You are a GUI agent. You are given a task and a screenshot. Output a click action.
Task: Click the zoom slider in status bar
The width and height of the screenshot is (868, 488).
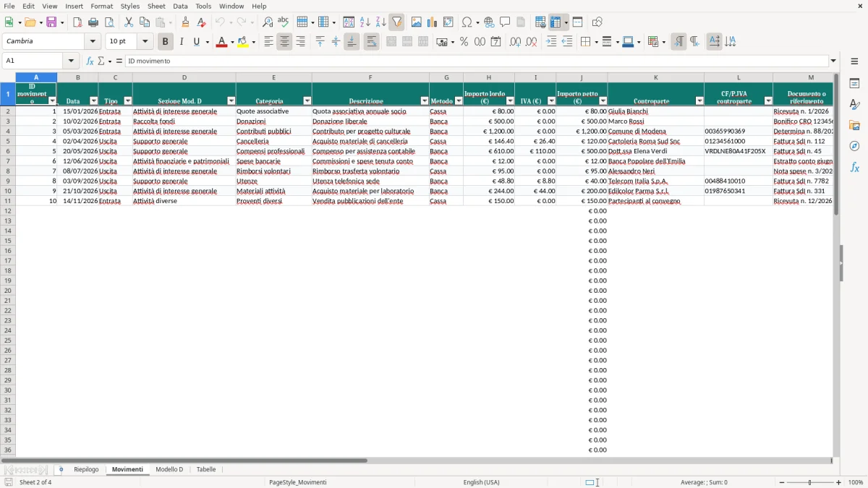click(809, 482)
